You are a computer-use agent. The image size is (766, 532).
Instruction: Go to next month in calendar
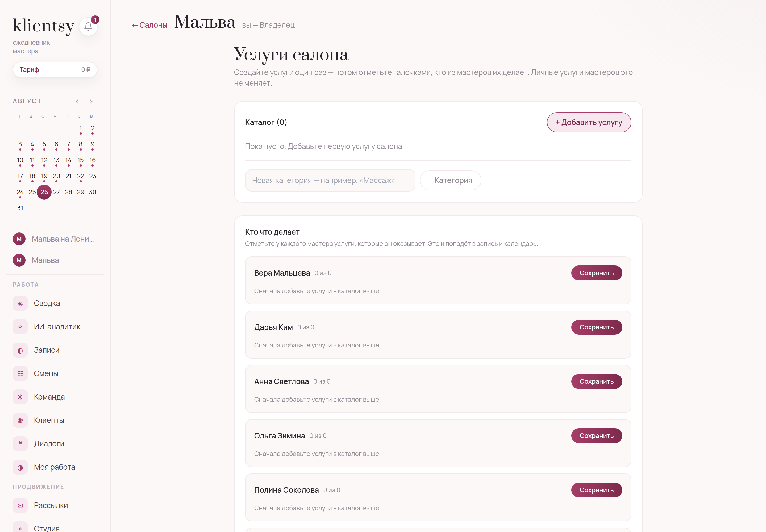[x=91, y=101]
